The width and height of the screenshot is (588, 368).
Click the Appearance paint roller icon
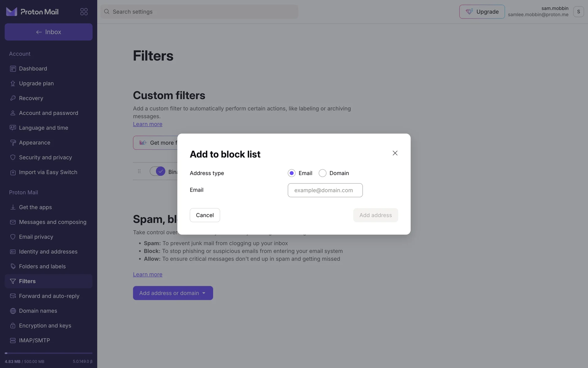(13, 143)
